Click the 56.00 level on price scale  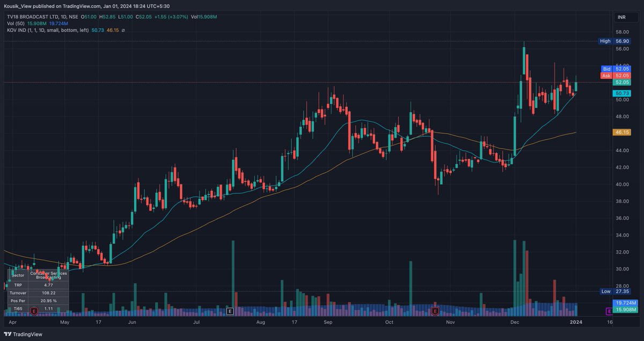coord(622,48)
